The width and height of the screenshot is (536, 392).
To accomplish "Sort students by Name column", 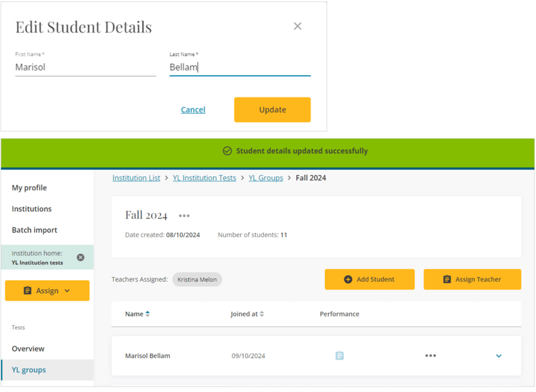I will pyautogui.click(x=137, y=314).
